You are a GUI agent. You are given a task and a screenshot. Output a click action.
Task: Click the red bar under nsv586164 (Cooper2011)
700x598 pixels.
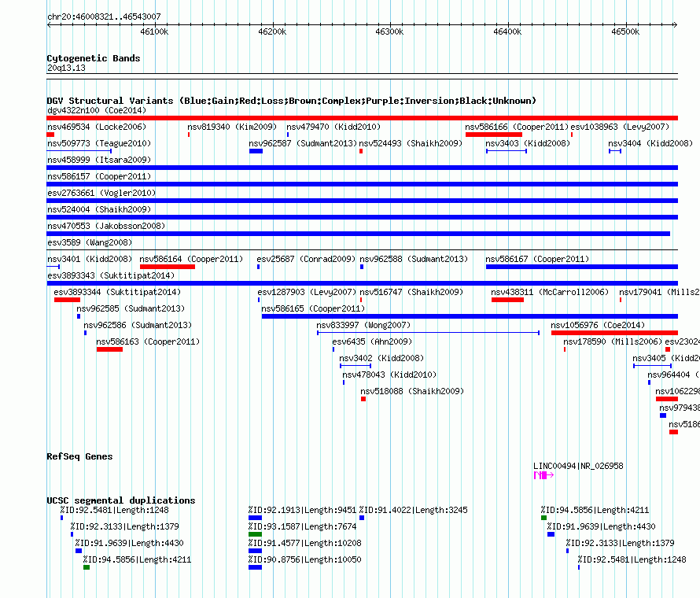pyautogui.click(x=168, y=267)
